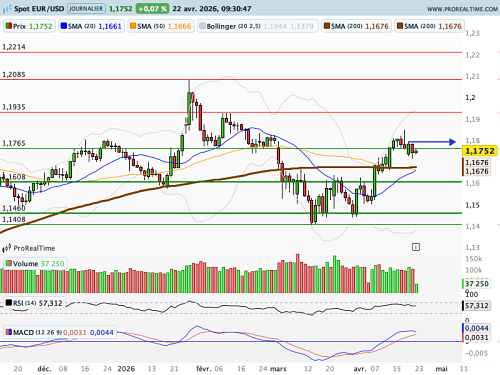
Task: Click the déc. label on the date axis
Action: click(x=44, y=369)
